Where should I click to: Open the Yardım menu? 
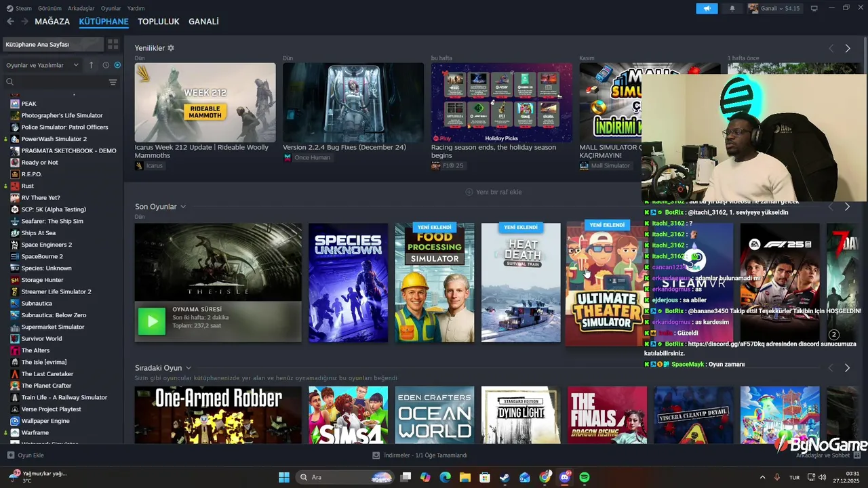pos(136,8)
